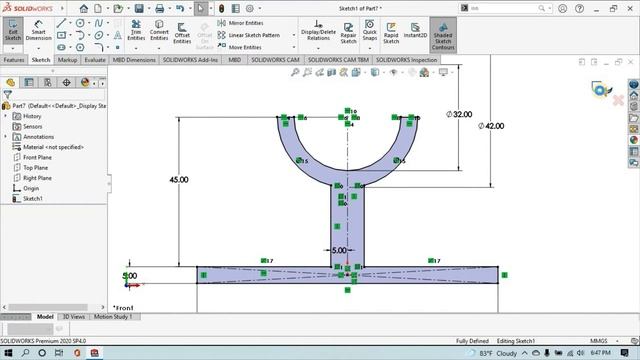The height and width of the screenshot is (360, 640).
Task: Click inside the search commands field
Action: [504, 8]
